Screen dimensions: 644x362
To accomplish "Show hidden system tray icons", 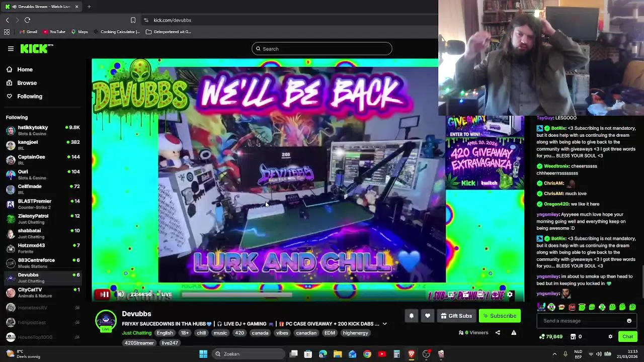I will [x=554, y=354].
